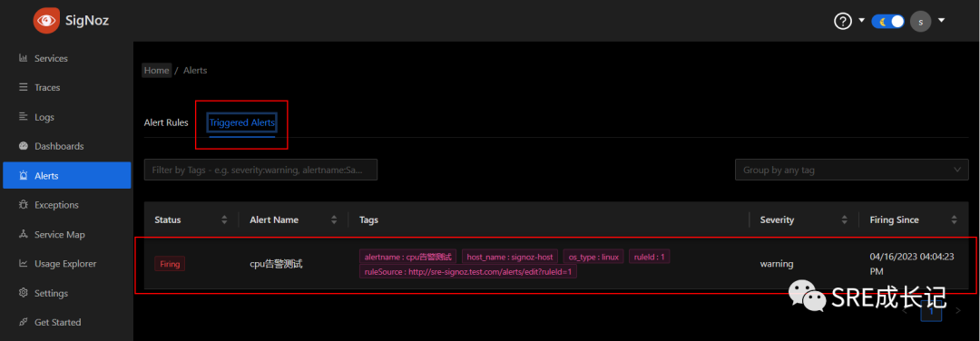
Task: Click the Settings gear icon
Action: [x=24, y=293]
